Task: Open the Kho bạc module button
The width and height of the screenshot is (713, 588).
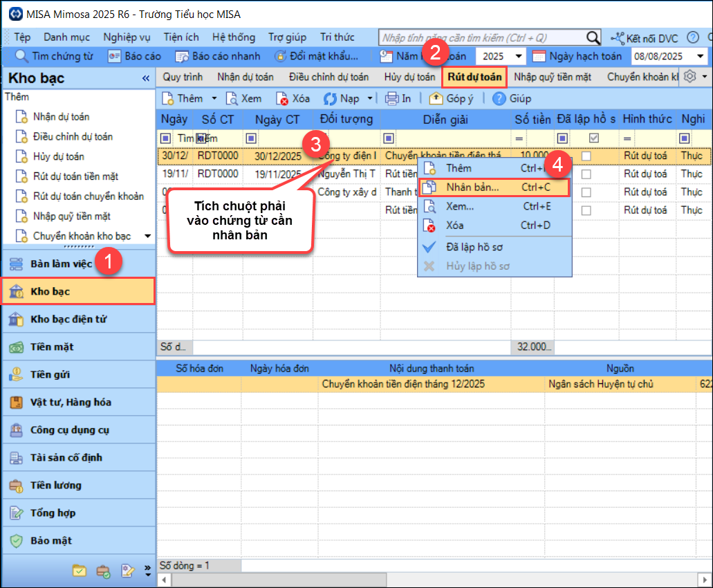Action: 79,291
